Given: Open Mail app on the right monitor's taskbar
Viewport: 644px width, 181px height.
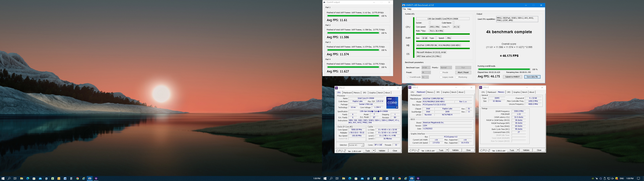Looking at the screenshot, I should [362, 178].
